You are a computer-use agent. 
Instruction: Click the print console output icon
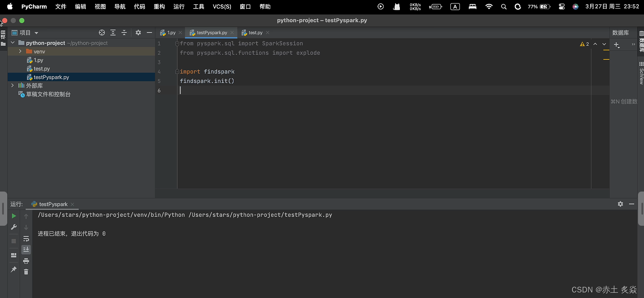[26, 261]
